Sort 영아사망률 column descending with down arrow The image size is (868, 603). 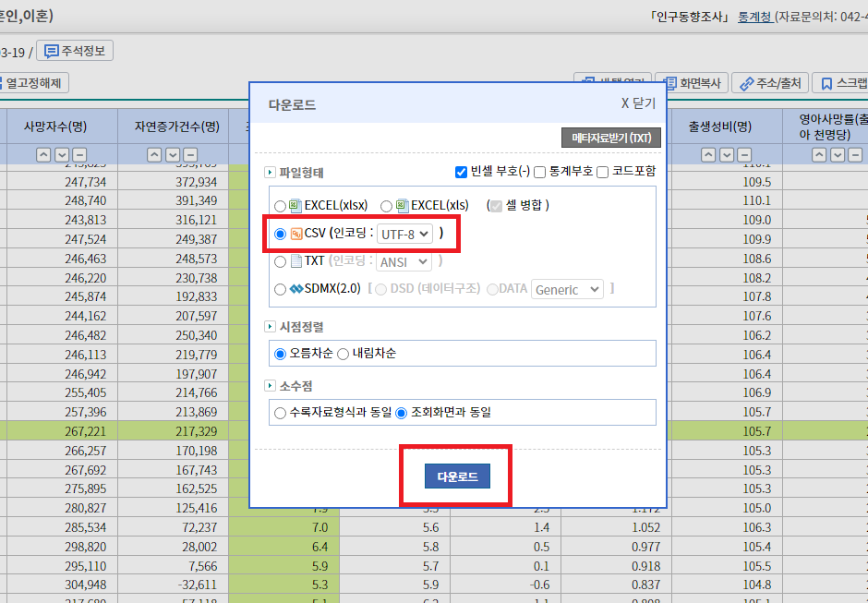pos(838,155)
